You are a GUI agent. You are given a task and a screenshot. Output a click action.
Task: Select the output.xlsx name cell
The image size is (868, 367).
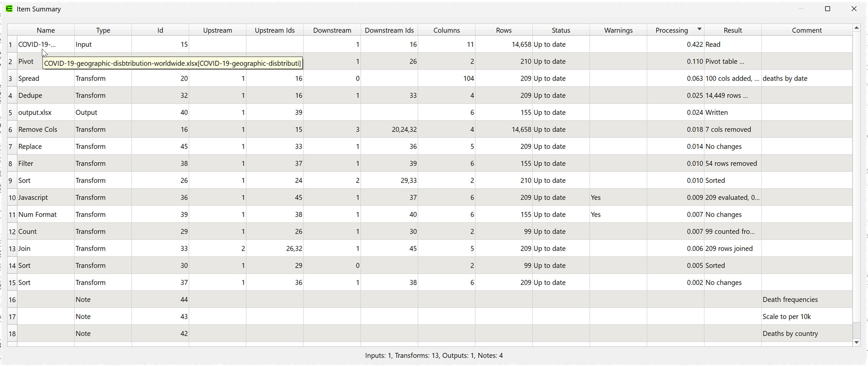click(46, 112)
